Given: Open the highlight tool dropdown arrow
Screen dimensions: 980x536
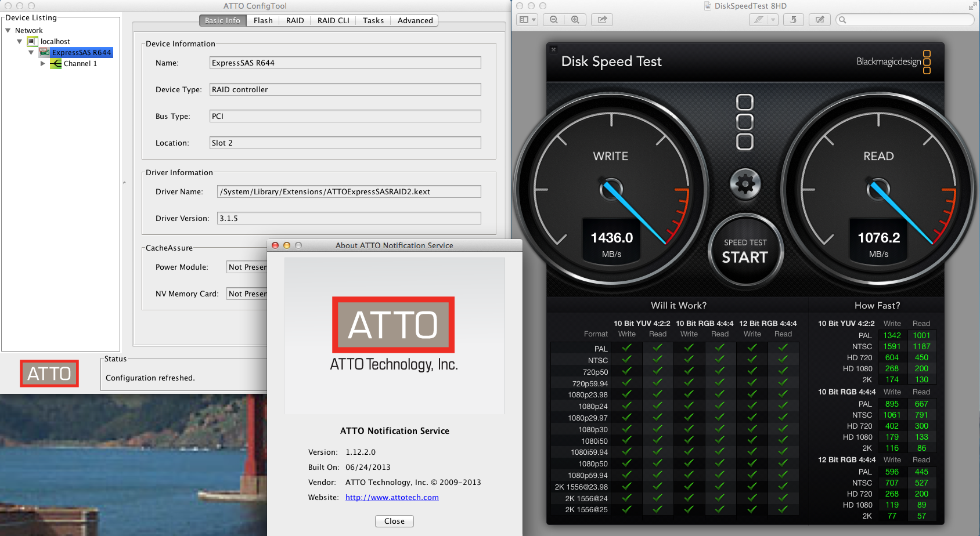Looking at the screenshot, I should (773, 20).
